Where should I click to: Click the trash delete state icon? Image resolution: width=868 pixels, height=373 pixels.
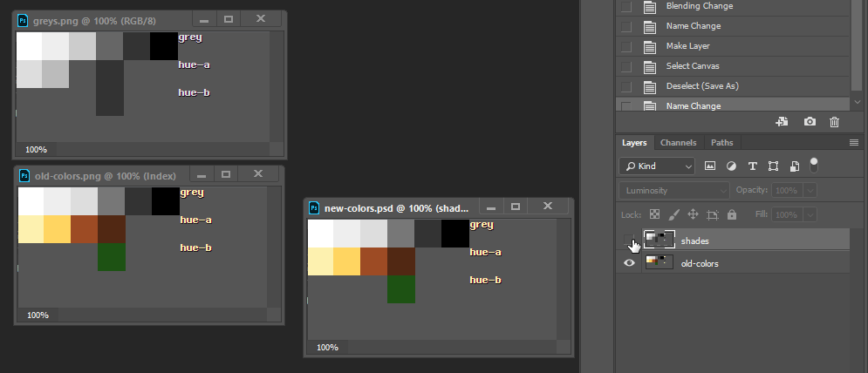[x=835, y=123]
